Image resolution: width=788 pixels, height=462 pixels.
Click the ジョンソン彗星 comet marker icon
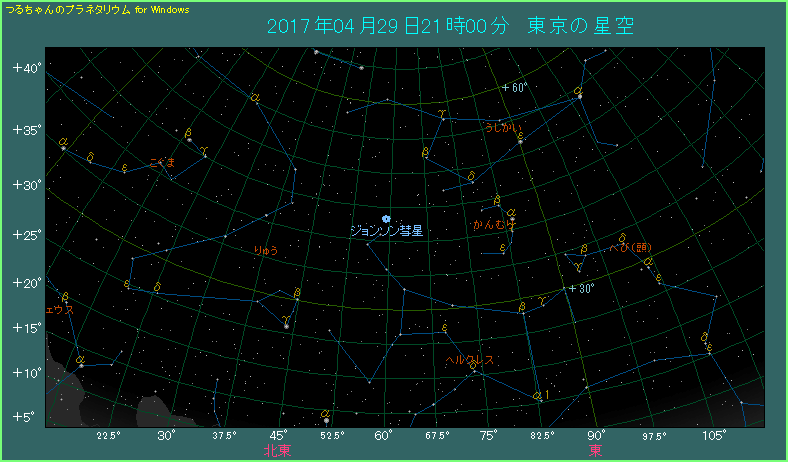point(386,216)
